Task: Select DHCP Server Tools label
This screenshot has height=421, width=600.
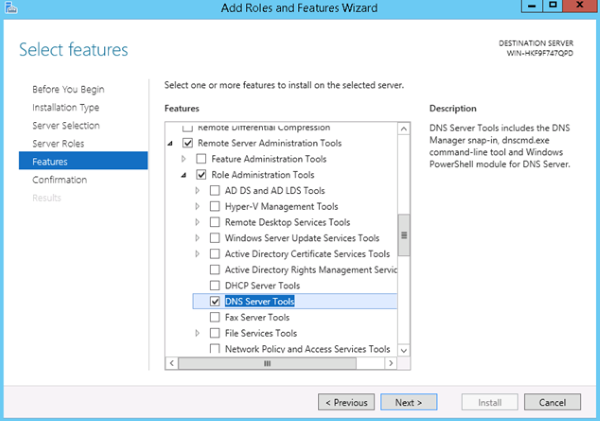Action: tap(262, 286)
